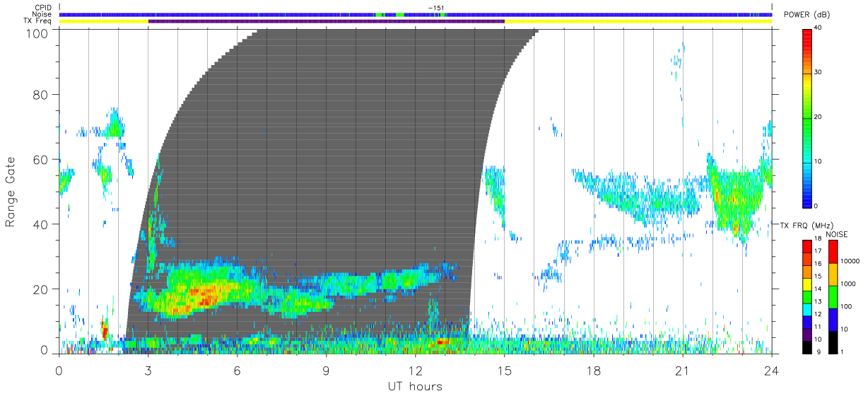Click the 18 tick on UT hours axis
This screenshot has height=401, width=868.
click(594, 371)
